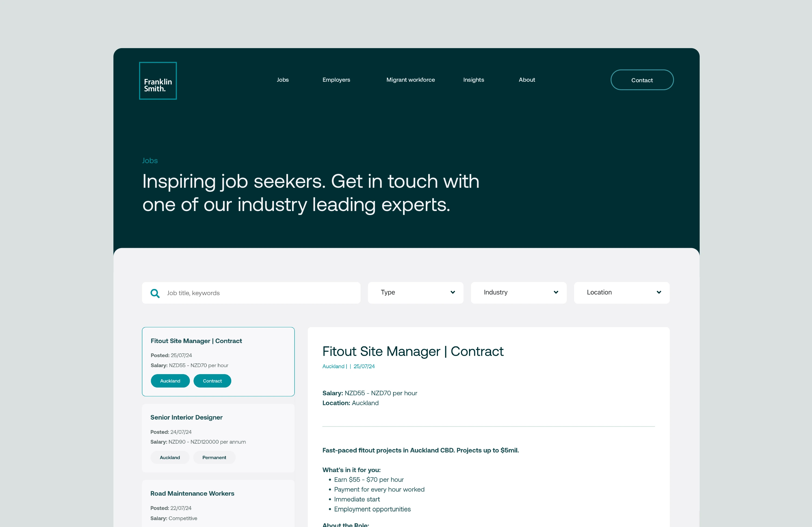Click the 'Employment opportunities' bullet
The height and width of the screenshot is (527, 812).
(372, 509)
